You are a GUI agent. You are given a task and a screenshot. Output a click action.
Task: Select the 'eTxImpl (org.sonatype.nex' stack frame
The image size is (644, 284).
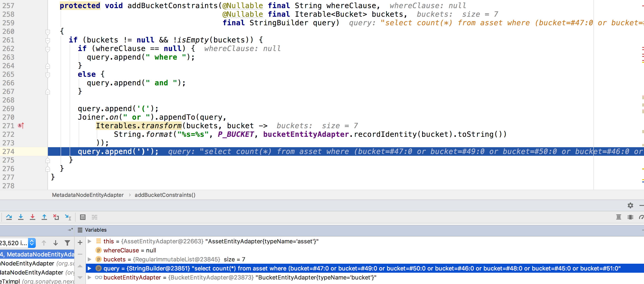37,281
